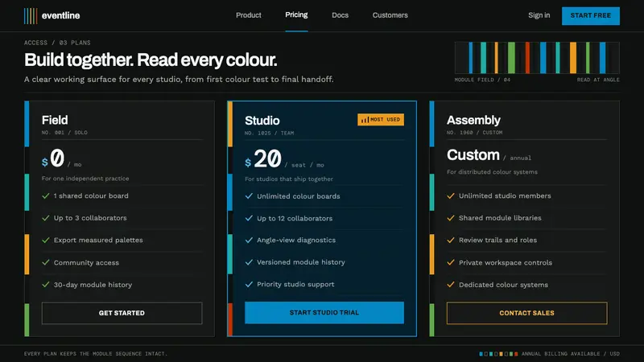Click 'For distributed colour systems' text
This screenshot has width=644, height=362.
pyautogui.click(x=492, y=172)
